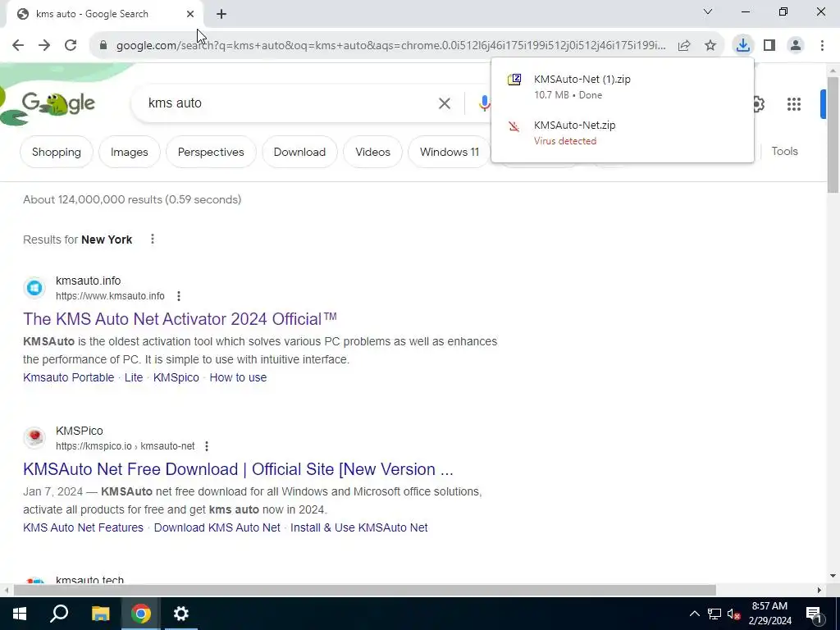Click the Chrome taskbar icon
Image resolution: width=840 pixels, height=630 pixels.
pos(141,614)
